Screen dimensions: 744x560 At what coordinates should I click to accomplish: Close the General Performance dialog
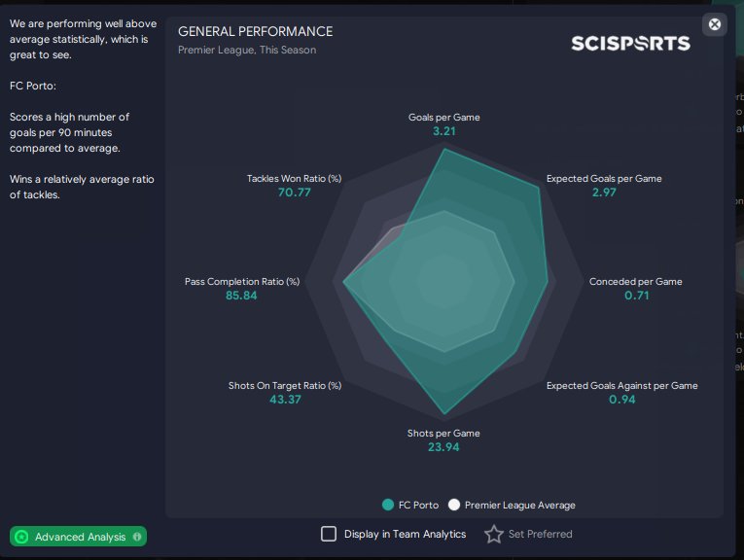(x=714, y=24)
